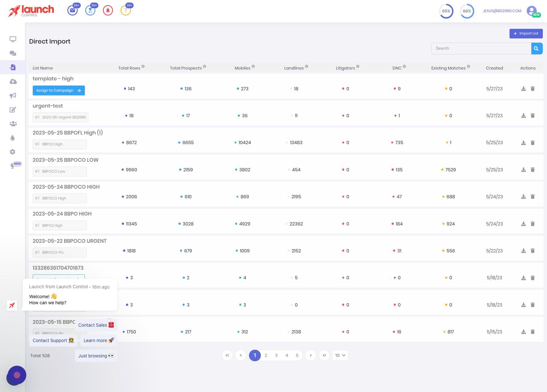Expand to the next page with the right chevron
The image size is (547, 392).
tap(310, 355)
